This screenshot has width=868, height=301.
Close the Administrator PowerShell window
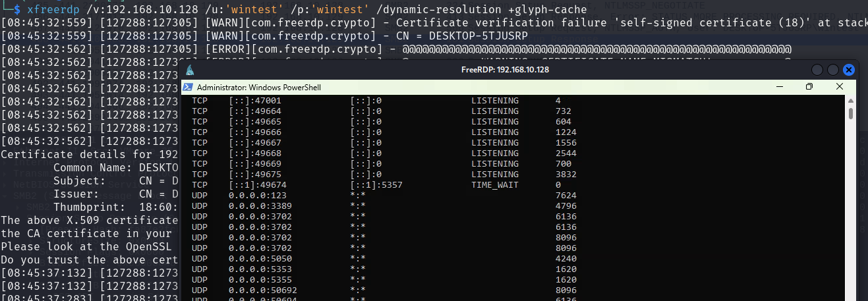[x=840, y=87]
